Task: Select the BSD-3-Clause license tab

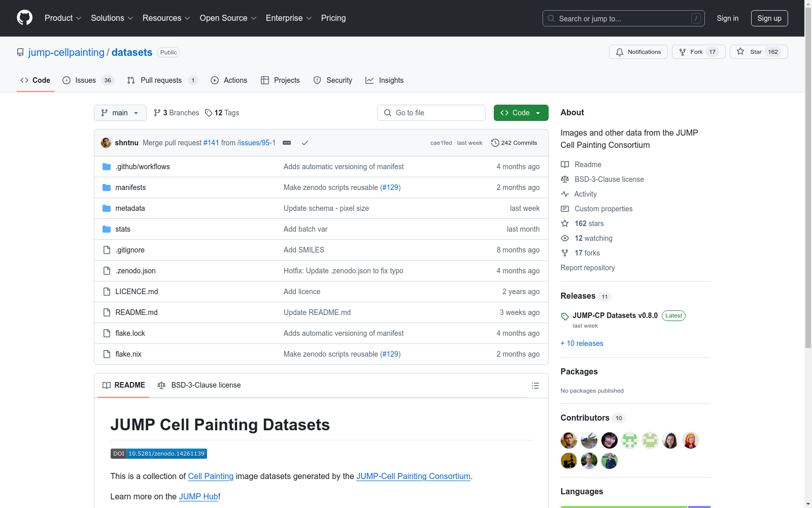Action: tap(199, 385)
